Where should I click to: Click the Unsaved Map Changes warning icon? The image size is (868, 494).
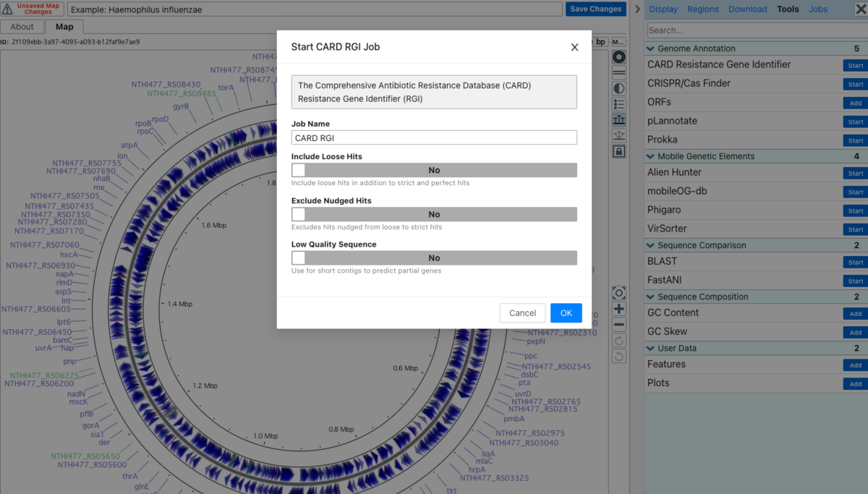tap(7, 9)
